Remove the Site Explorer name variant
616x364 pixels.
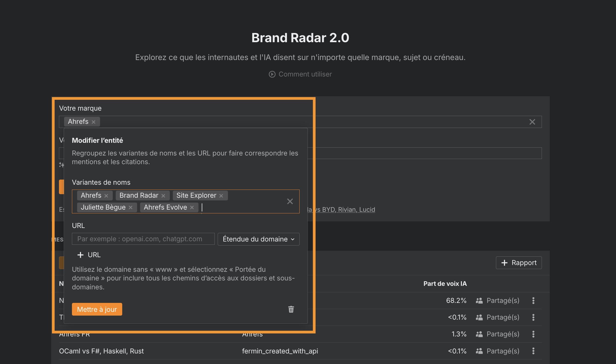221,195
